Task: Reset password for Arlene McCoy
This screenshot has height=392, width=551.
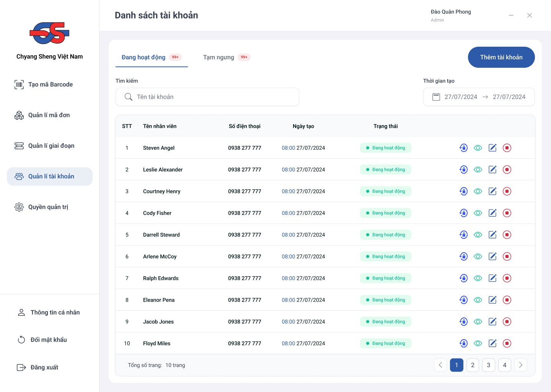Action: click(463, 256)
